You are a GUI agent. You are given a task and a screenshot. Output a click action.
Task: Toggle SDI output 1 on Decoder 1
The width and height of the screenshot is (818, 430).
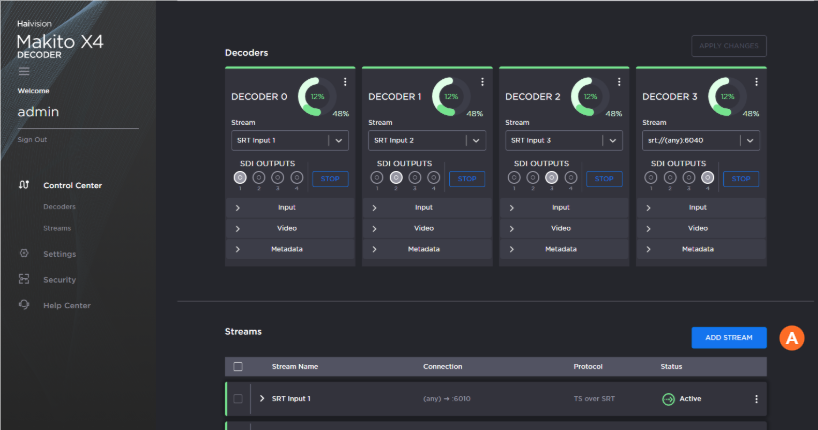click(377, 178)
